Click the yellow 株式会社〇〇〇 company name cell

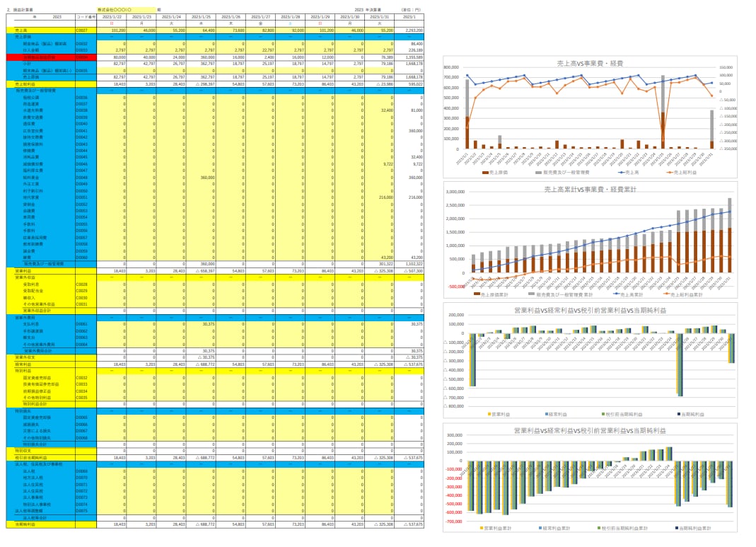[x=127, y=10]
